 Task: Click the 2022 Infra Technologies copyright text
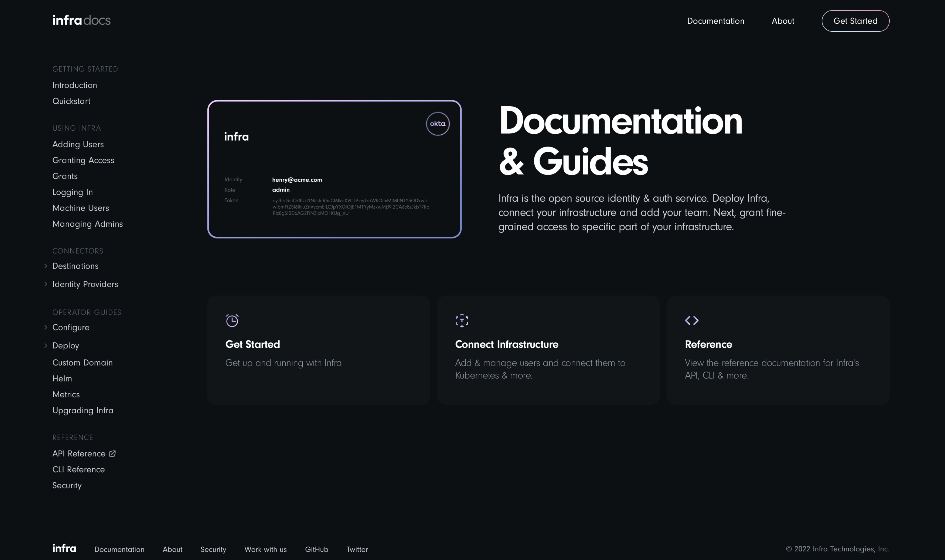pyautogui.click(x=837, y=549)
